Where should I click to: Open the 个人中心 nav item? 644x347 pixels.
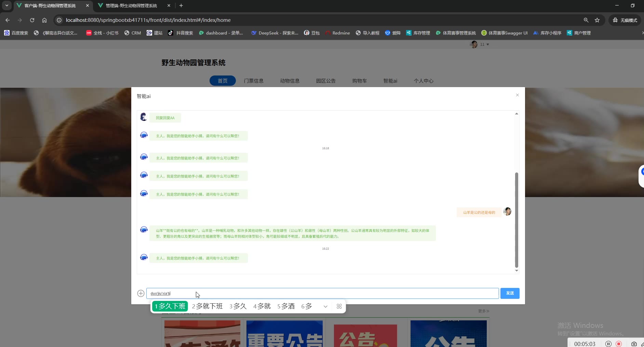(424, 81)
